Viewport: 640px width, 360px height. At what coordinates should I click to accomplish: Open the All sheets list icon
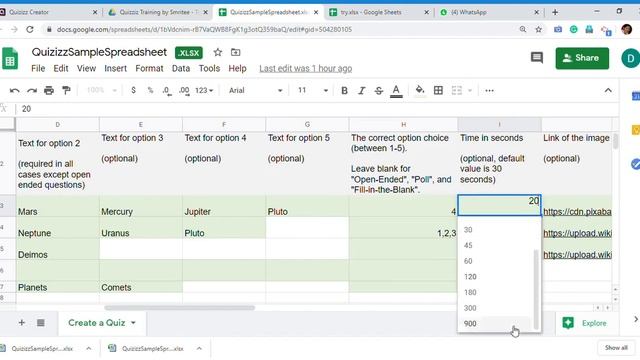(x=40, y=323)
